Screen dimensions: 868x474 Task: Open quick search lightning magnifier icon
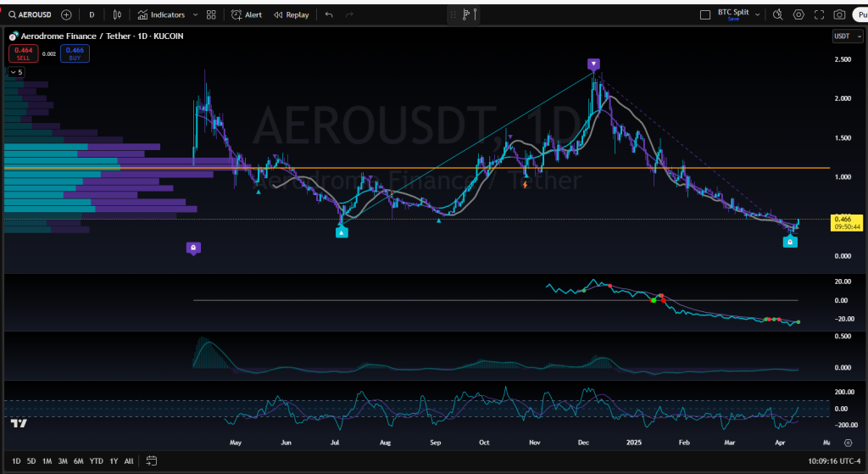pos(778,15)
